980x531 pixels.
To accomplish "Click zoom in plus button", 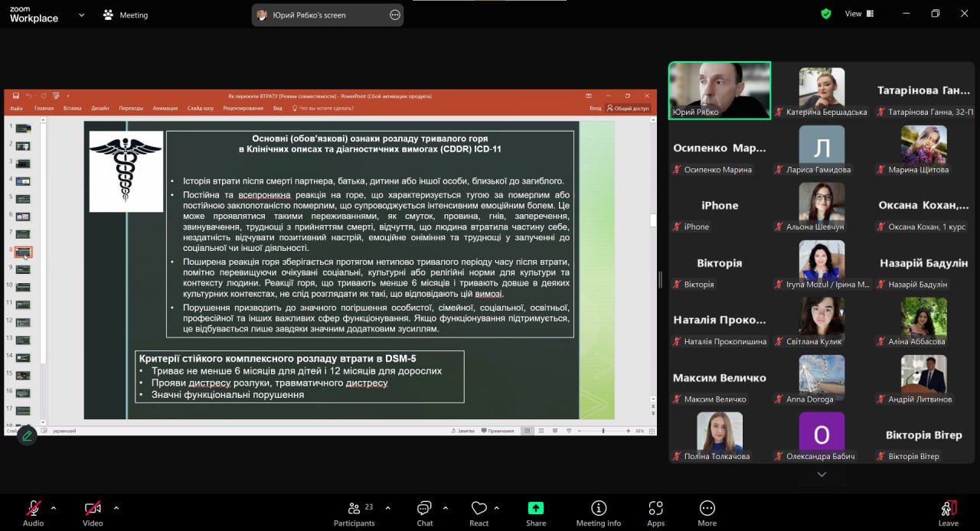I will pos(628,431).
